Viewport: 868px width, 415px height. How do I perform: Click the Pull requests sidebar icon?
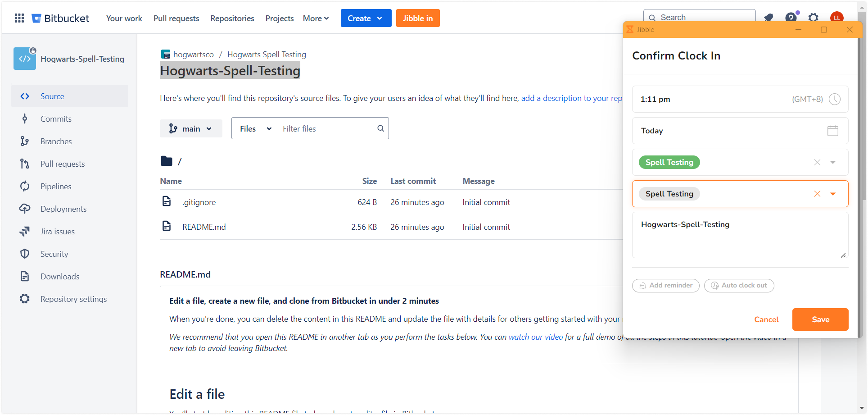25,164
